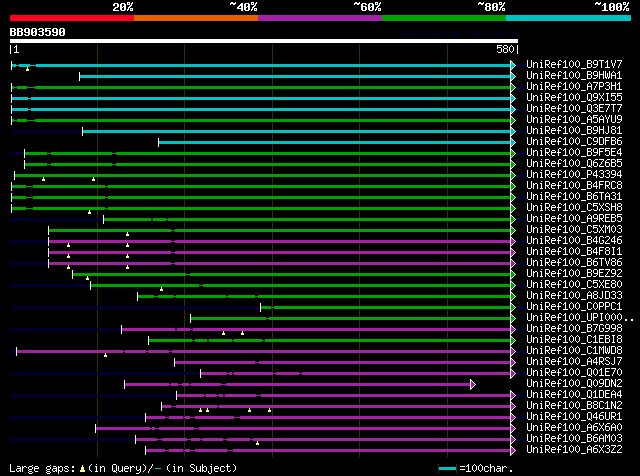Click the BB903590 query name label
The image size is (640, 476).
[x=38, y=32]
